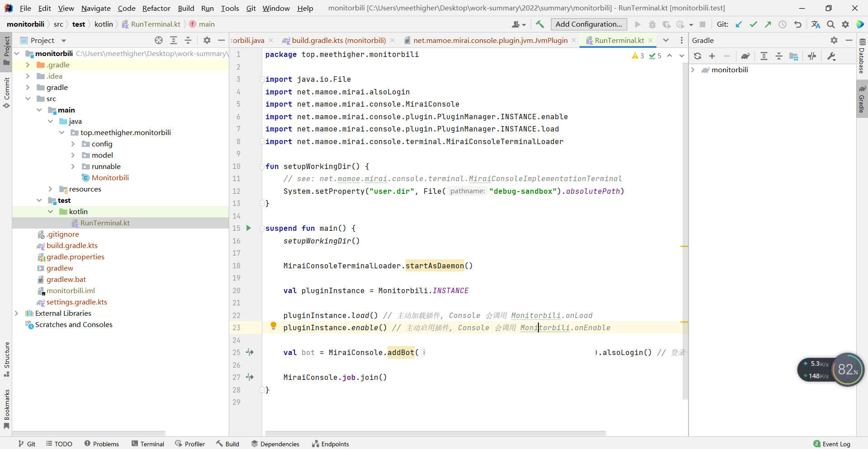Image resolution: width=868 pixels, height=449 pixels.
Task: Open IDE settings gear in the top toolbar
Action: point(845,24)
